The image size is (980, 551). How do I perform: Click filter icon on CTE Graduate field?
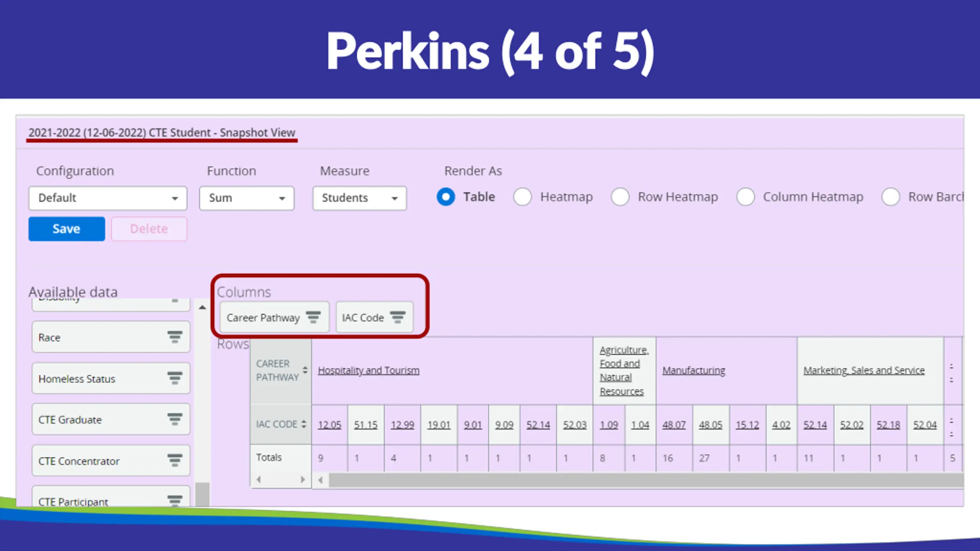pyautogui.click(x=175, y=419)
